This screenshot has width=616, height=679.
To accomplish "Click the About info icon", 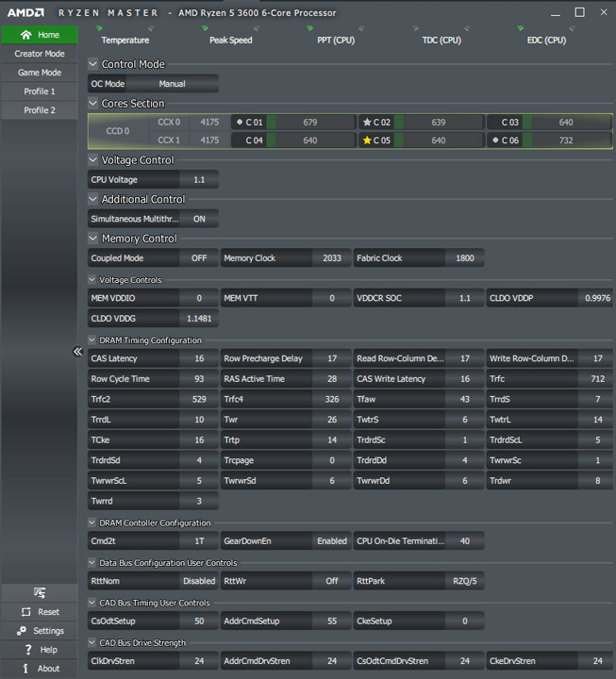I will 25,669.
